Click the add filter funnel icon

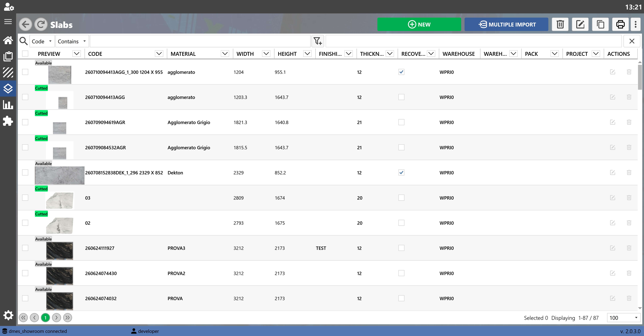[318, 41]
